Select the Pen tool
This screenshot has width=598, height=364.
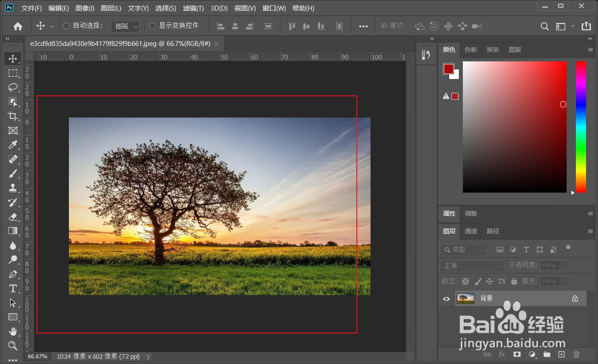tap(13, 274)
